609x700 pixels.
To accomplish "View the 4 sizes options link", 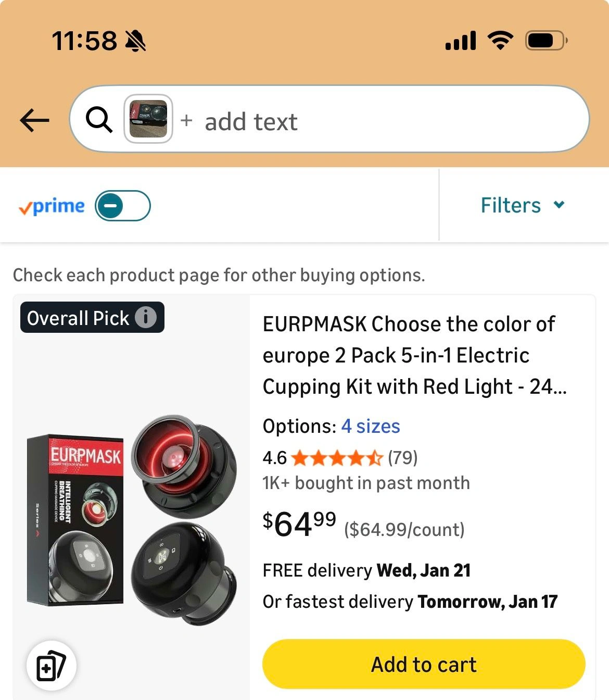I will coord(371,427).
